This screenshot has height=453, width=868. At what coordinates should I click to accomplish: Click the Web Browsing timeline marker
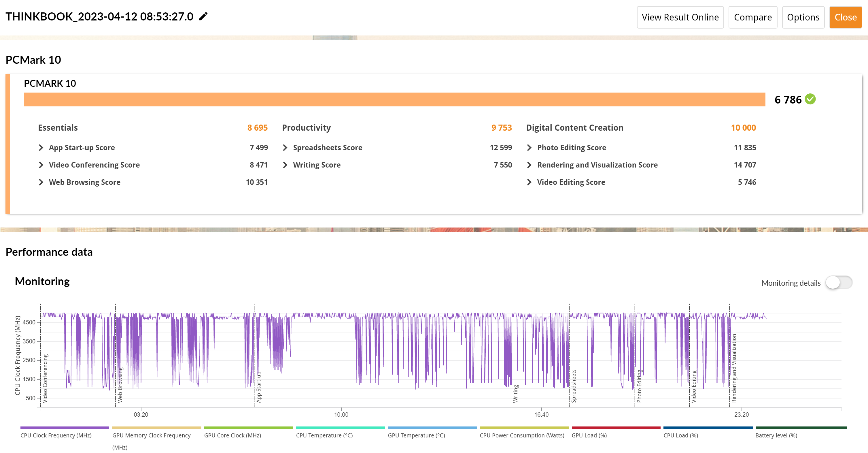click(120, 385)
